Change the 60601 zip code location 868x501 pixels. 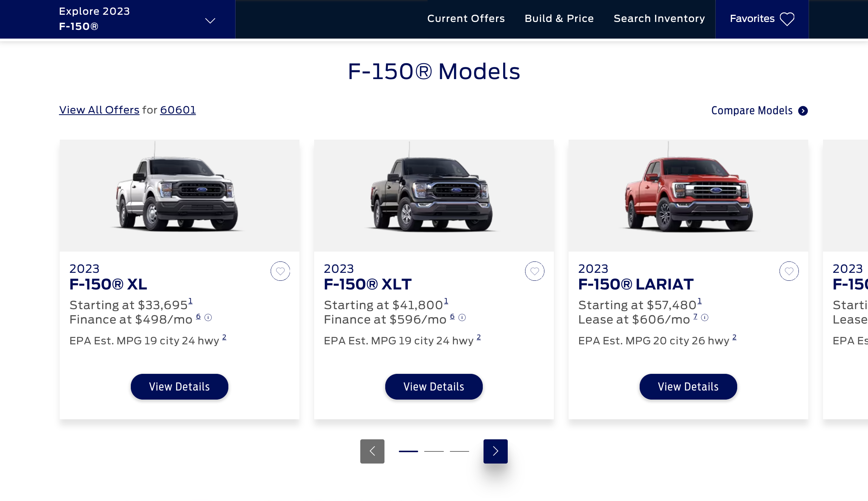(178, 110)
